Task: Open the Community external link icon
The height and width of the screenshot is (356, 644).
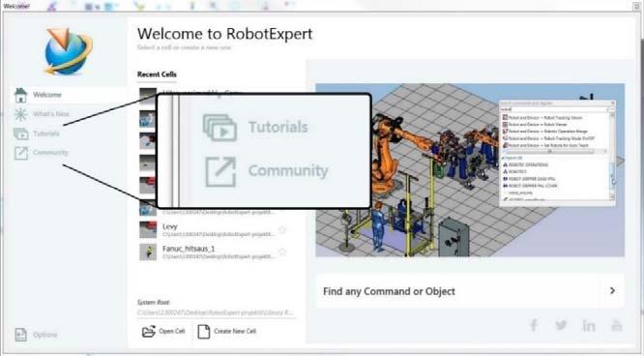Action: click(21, 153)
